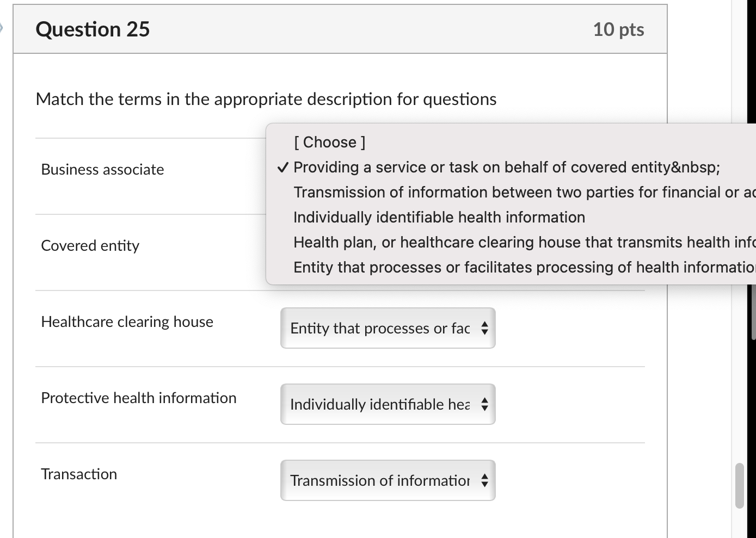Click the up/down arrows on the Transaction dropdown
Image resolution: width=756 pixels, height=538 pixels.
[484, 480]
